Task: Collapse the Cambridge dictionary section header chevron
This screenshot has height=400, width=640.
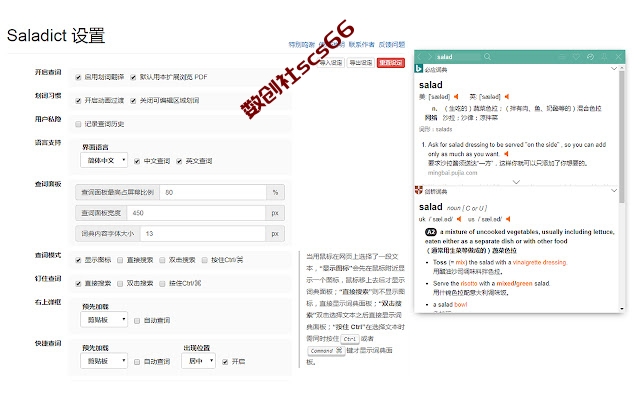Action: point(613,191)
